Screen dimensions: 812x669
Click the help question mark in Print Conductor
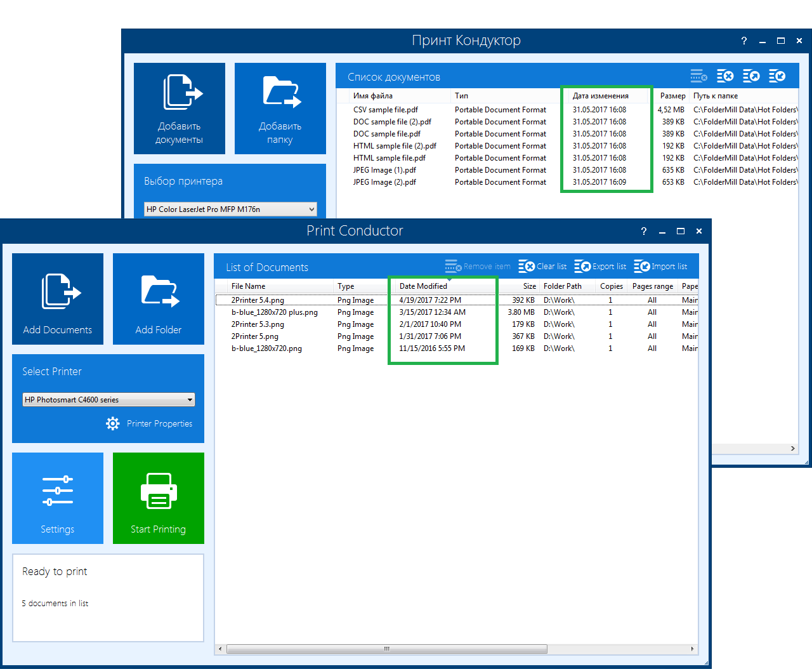tap(644, 232)
